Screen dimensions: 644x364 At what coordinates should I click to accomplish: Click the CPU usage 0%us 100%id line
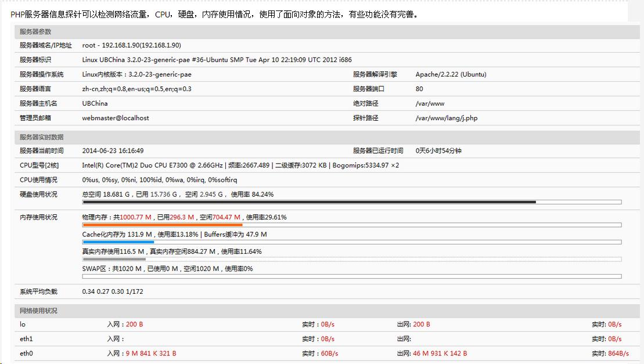(160, 180)
